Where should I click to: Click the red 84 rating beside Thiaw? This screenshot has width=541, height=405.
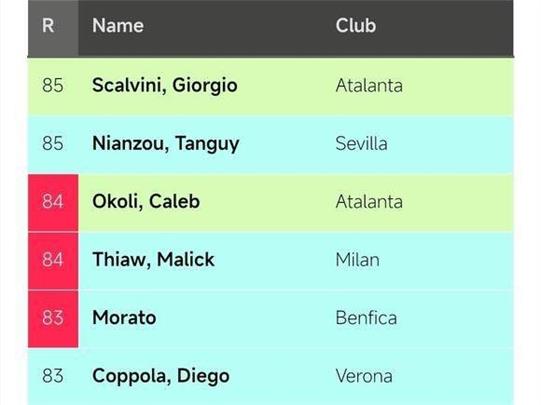pyautogui.click(x=53, y=261)
